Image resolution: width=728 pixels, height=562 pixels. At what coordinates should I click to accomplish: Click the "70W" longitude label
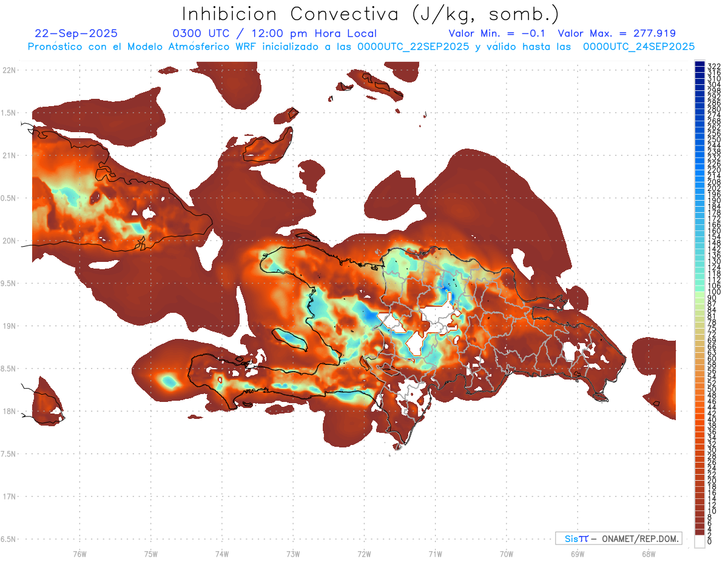pyautogui.click(x=506, y=554)
